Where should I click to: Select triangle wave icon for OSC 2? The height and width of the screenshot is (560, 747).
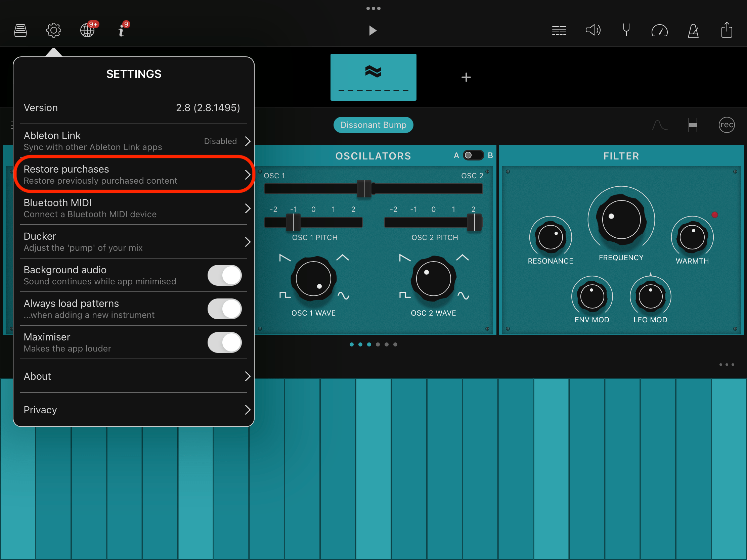click(x=462, y=258)
